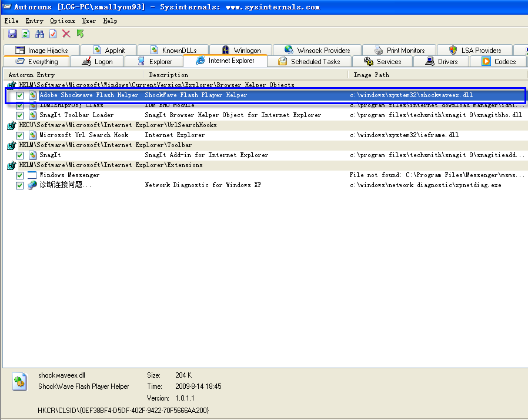Viewport: 528px width, 420px height.
Task: Click the Microsoft Url Search Hook row icon
Action: (32, 135)
